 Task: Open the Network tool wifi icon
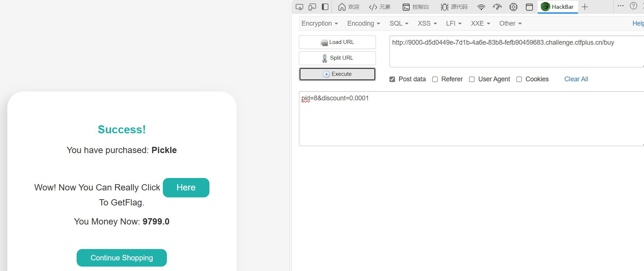coord(481,7)
